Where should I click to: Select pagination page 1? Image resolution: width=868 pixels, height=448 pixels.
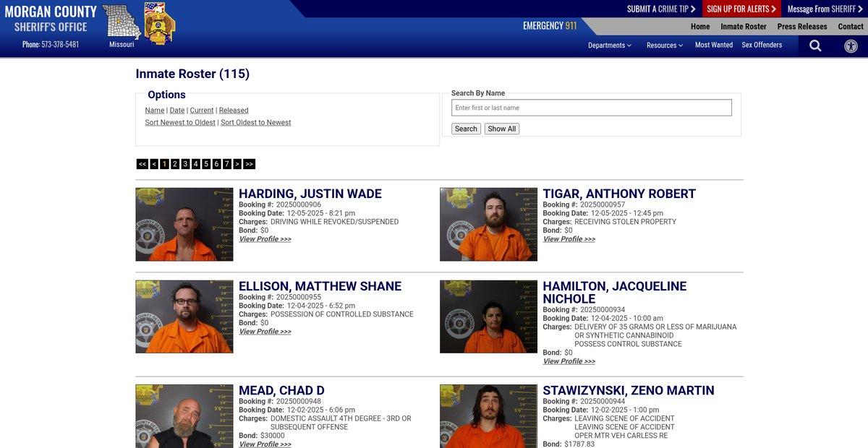click(164, 164)
